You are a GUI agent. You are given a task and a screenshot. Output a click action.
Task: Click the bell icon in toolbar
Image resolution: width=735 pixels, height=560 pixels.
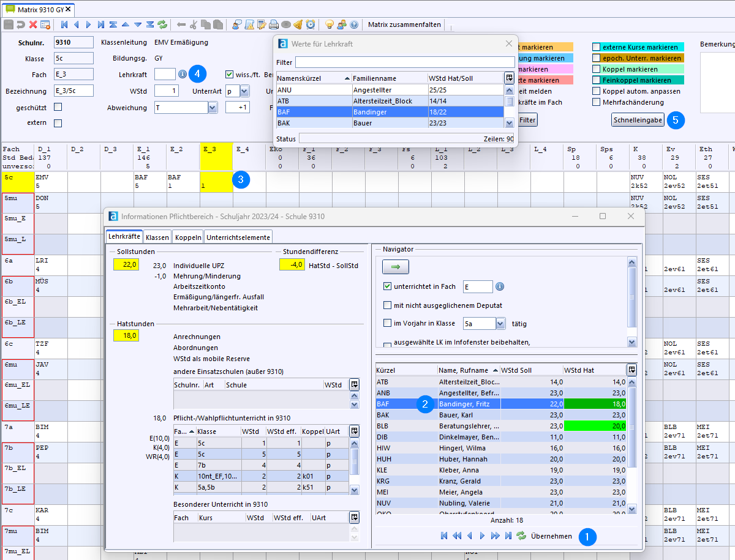(x=298, y=24)
